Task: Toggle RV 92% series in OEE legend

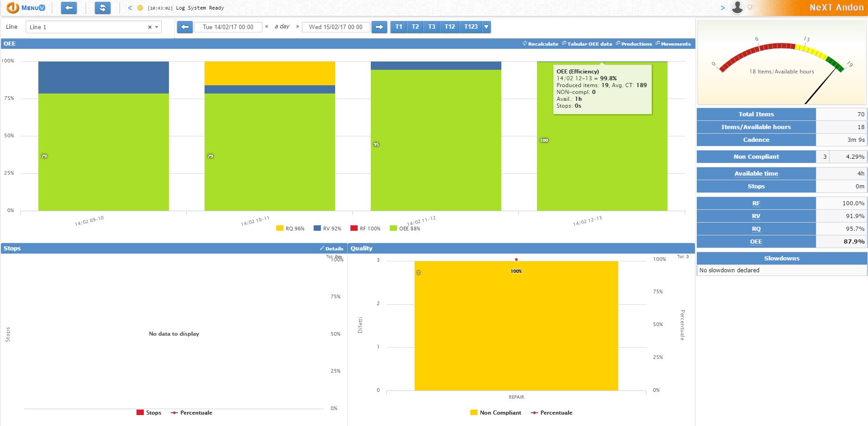Action: tap(327, 229)
